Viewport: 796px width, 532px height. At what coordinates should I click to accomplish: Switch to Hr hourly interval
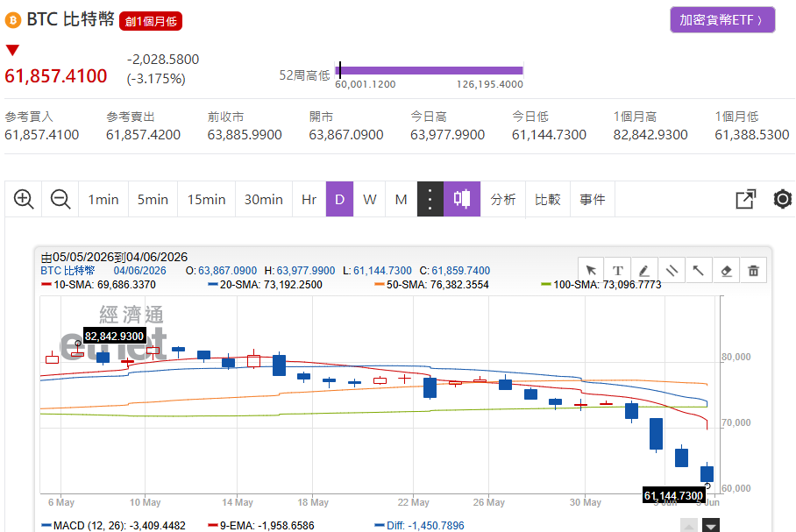click(309, 200)
